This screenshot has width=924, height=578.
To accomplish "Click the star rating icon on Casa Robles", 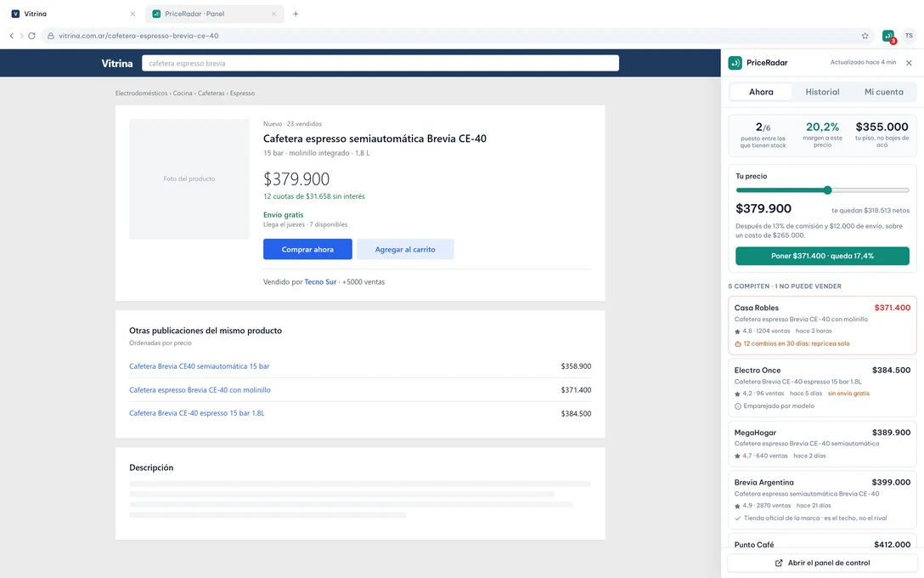I will [737, 331].
